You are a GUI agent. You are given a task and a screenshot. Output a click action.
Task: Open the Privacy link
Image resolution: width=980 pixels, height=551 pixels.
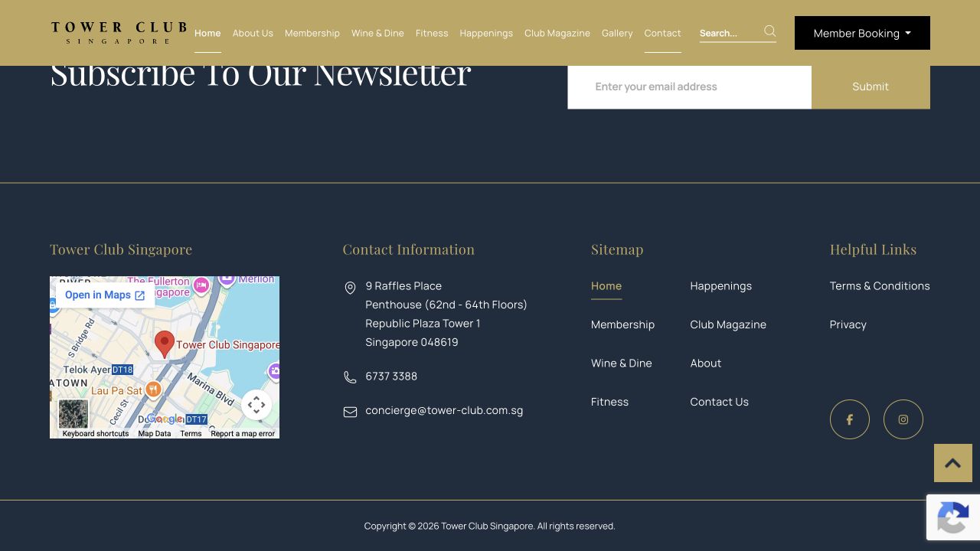click(x=848, y=324)
